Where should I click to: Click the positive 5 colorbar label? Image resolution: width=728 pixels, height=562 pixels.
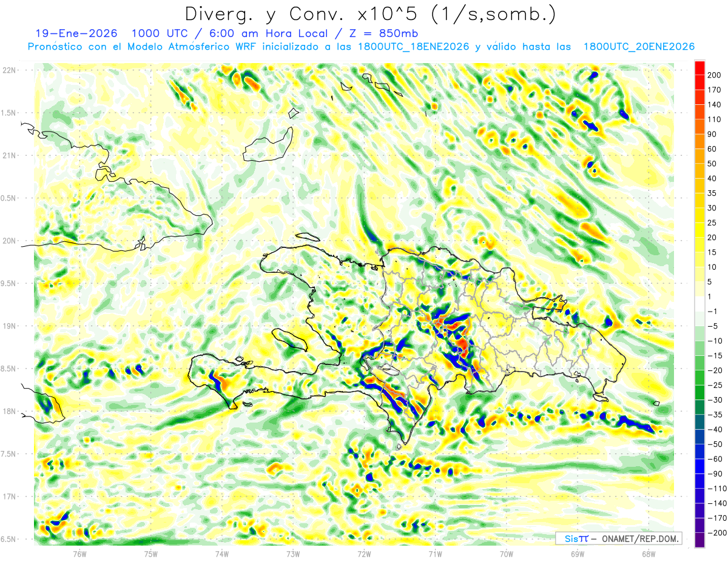[710, 282]
